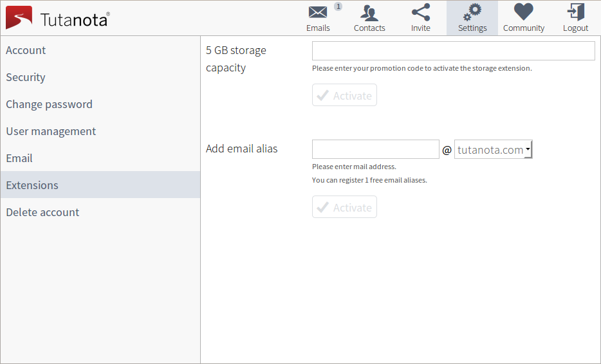Click the promotion code hint text
The image size is (601, 364).
click(x=422, y=68)
